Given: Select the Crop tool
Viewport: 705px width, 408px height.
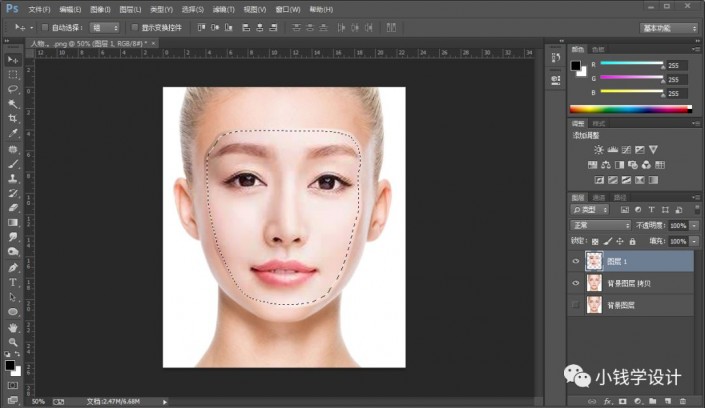Looking at the screenshot, I should [x=13, y=117].
